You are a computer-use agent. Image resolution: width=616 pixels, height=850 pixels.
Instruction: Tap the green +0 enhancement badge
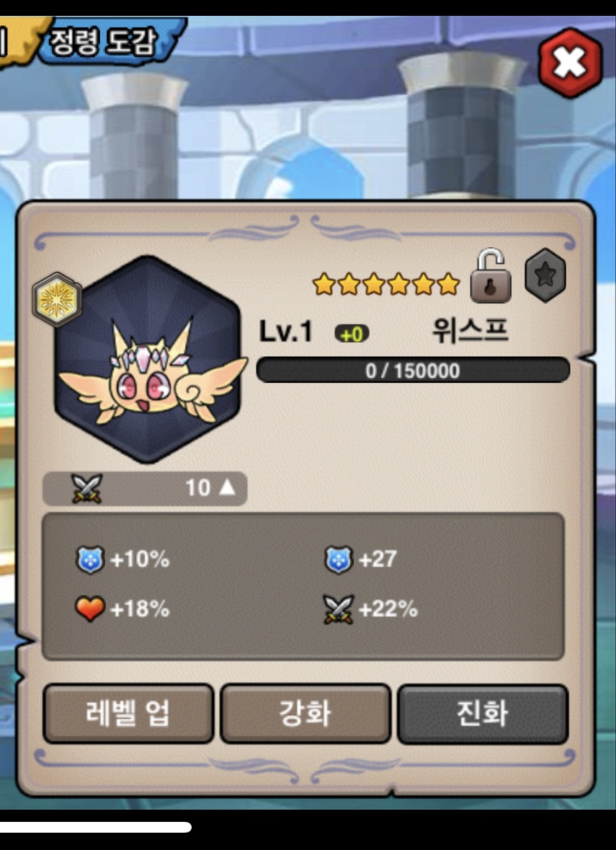tap(352, 334)
